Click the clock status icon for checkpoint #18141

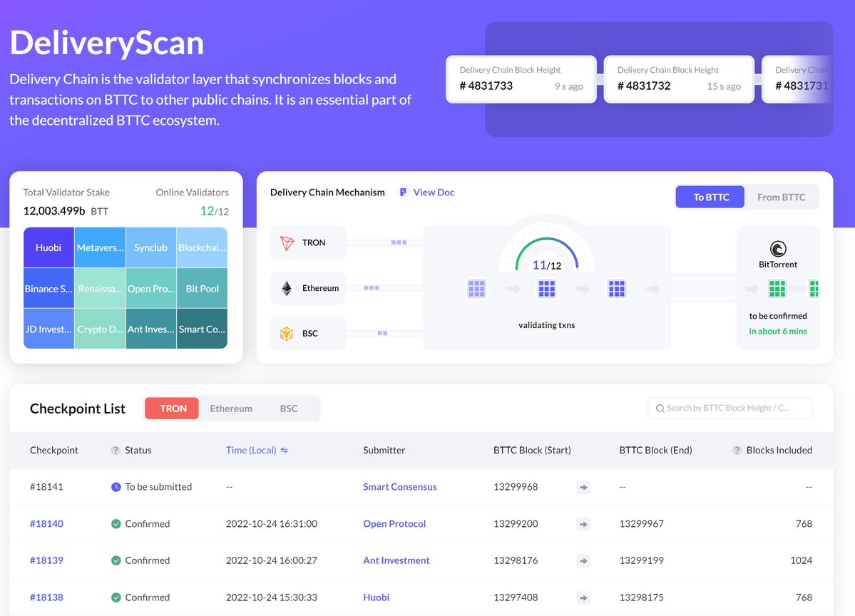pyautogui.click(x=116, y=487)
